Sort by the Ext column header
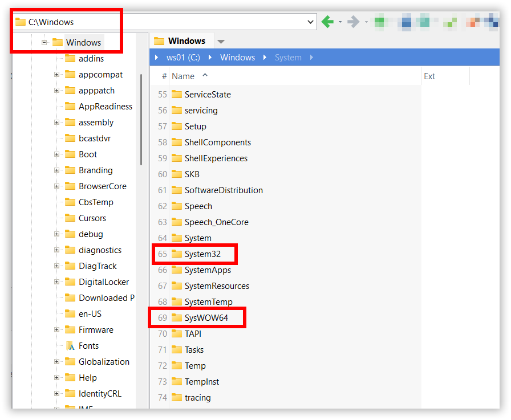The image size is (511, 420). 445,76
